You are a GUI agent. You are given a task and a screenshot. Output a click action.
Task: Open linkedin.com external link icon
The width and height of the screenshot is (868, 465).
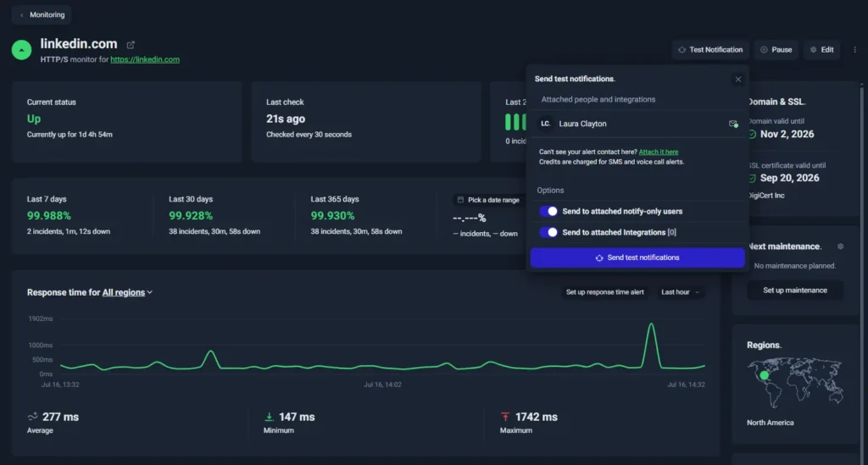pyautogui.click(x=131, y=45)
